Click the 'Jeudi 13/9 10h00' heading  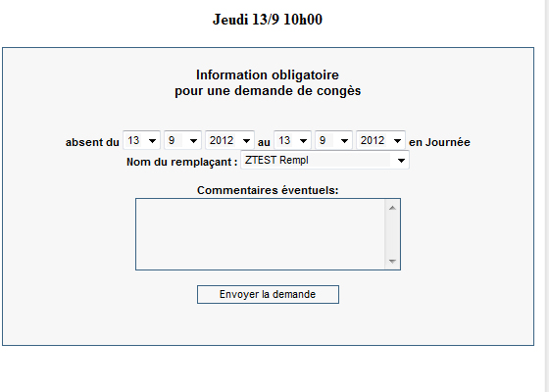(268, 20)
